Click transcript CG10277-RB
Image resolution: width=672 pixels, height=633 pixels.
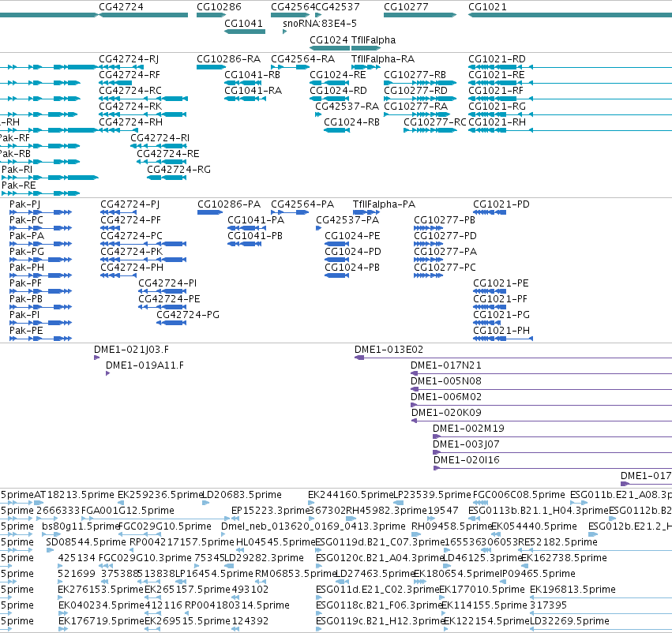(415, 74)
